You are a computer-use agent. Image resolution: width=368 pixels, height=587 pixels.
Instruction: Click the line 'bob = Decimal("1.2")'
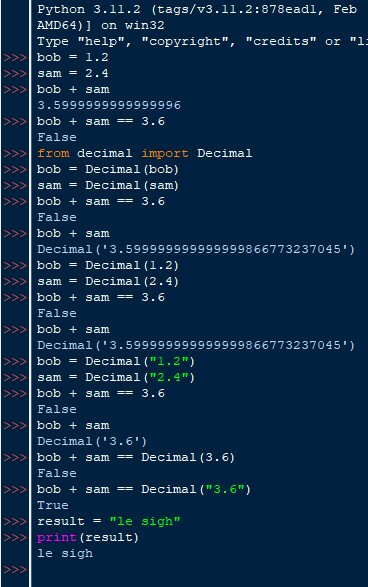pyautogui.click(x=116, y=361)
